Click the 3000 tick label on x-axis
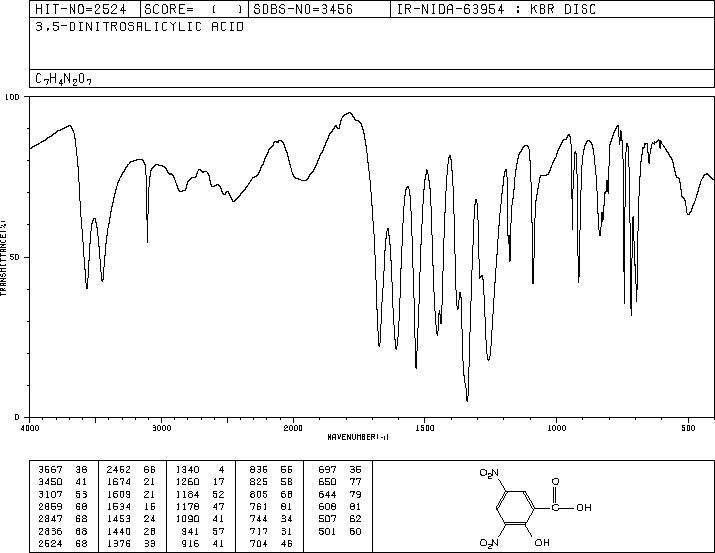The height and width of the screenshot is (553, 715). pyautogui.click(x=162, y=428)
